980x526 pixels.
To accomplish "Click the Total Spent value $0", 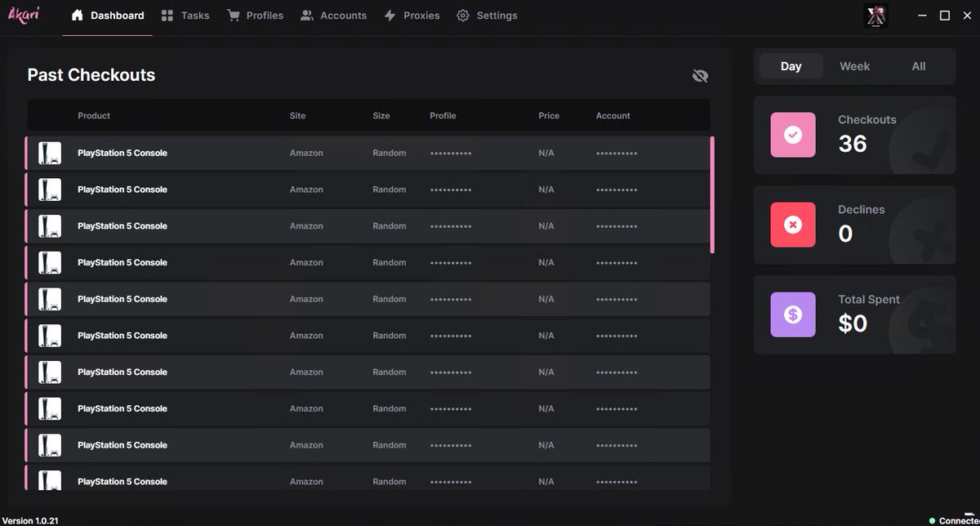I will [853, 323].
